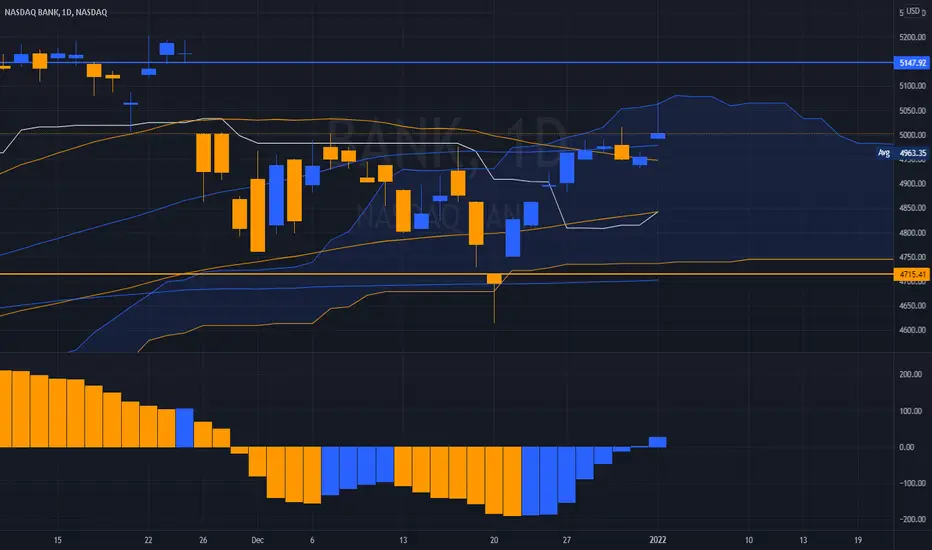Image resolution: width=932 pixels, height=550 pixels.
Task: Click the 6 date label on time axis
Action: tap(312, 540)
